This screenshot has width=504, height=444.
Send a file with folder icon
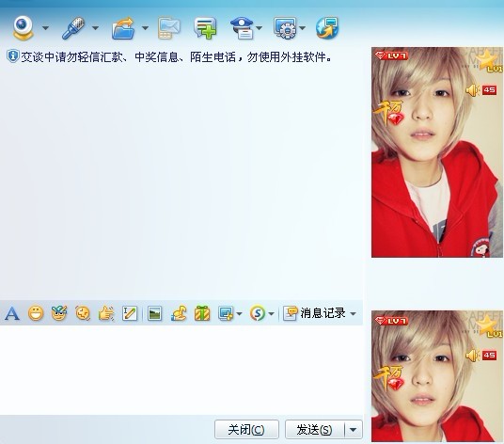123,28
